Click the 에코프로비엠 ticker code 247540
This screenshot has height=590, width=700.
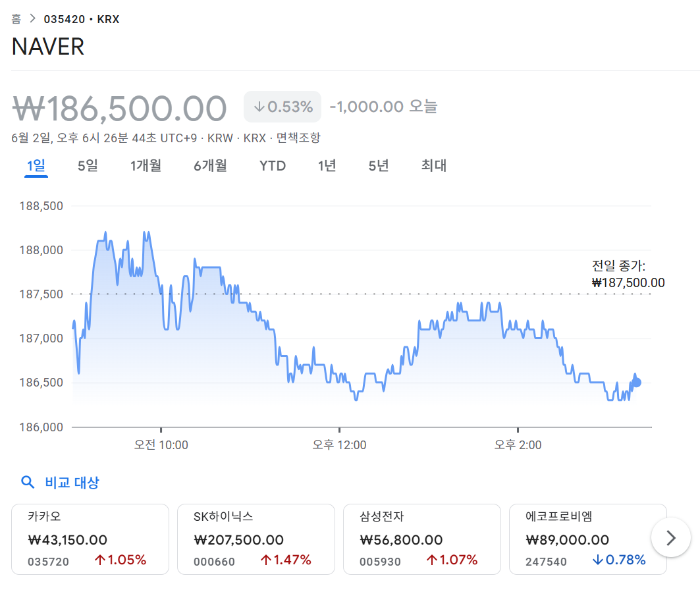coord(546,562)
